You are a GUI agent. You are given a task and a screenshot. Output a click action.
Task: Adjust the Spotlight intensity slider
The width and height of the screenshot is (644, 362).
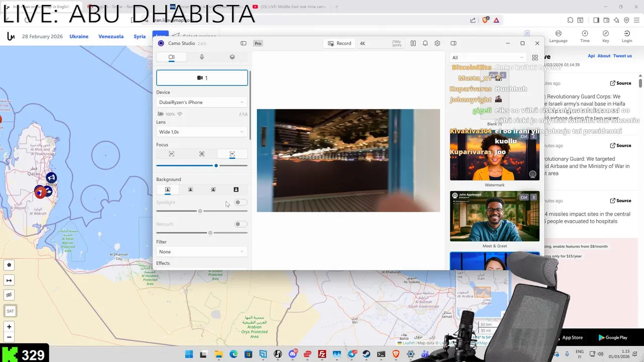coord(202,211)
